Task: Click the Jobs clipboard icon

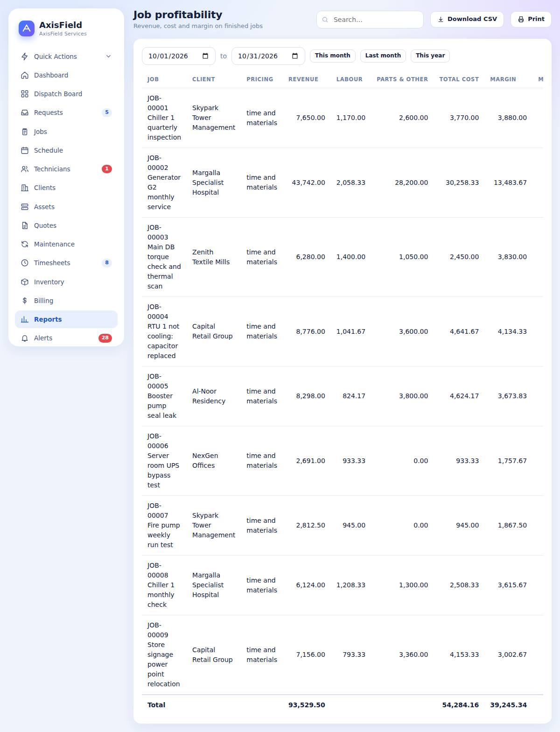Action: (25, 132)
